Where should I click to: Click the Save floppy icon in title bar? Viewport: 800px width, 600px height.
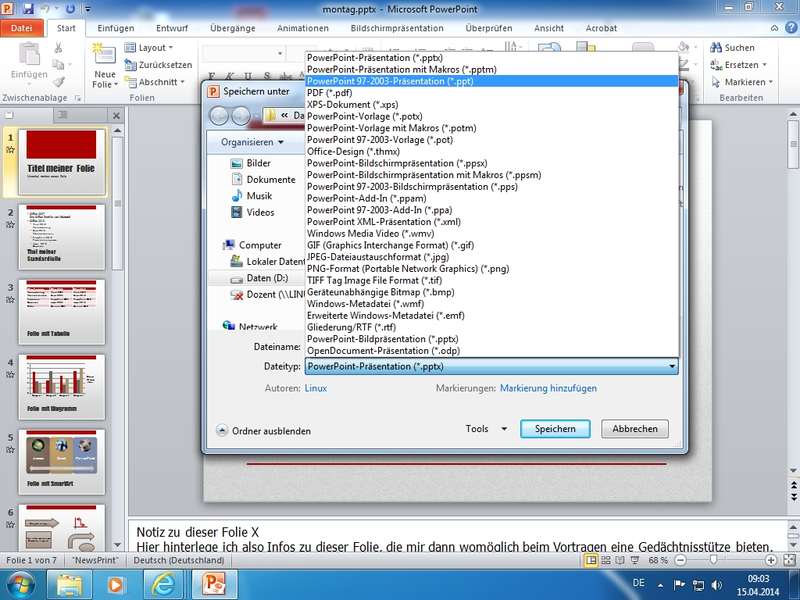coord(28,9)
